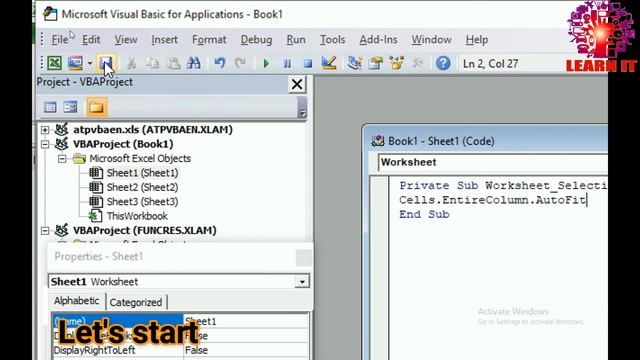
Task: Click the DisplayRightToLeft property name
Action: tap(118, 350)
